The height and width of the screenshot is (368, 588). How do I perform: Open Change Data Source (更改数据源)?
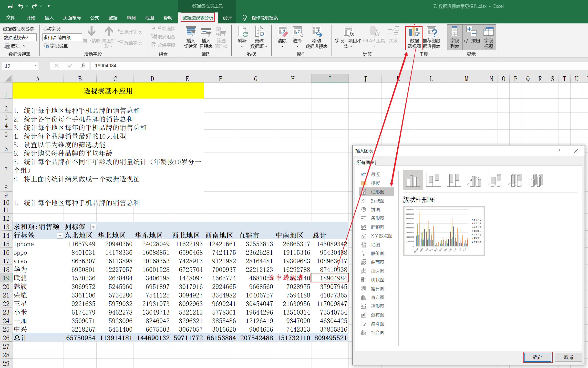pos(259,37)
